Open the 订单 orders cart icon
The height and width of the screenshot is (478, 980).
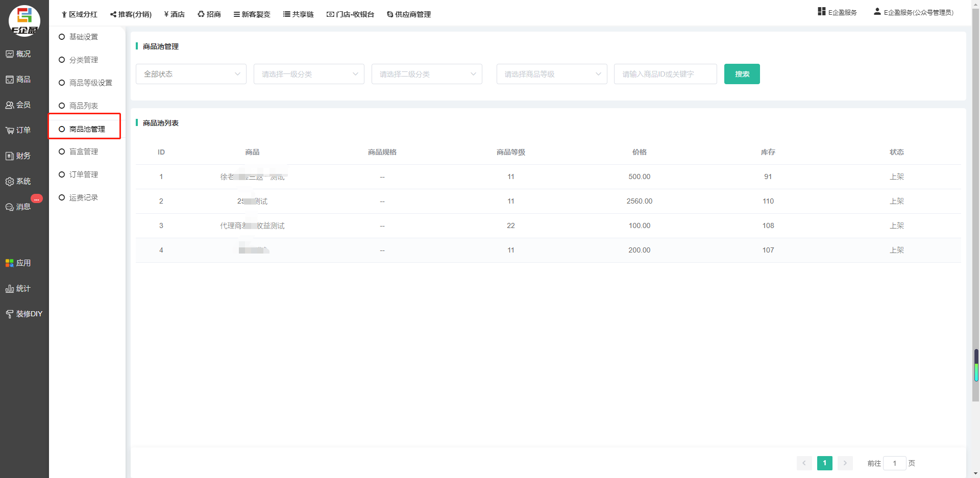point(10,131)
